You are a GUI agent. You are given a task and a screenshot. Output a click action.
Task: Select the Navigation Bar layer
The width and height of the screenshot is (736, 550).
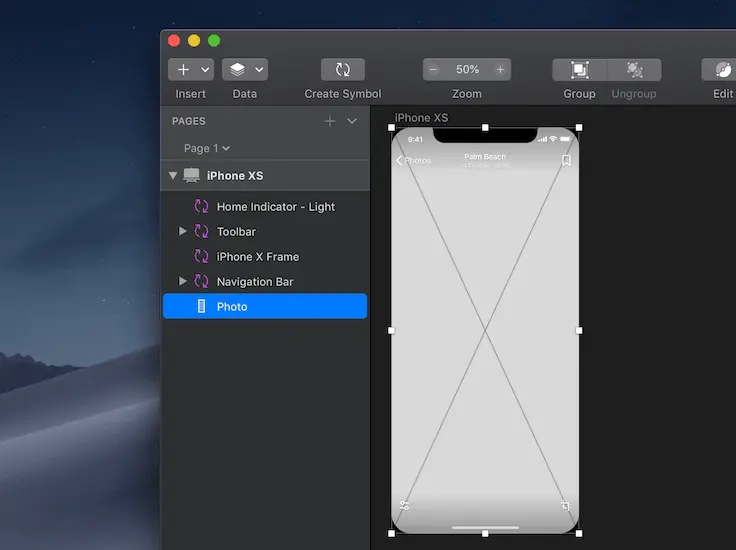click(x=265, y=282)
